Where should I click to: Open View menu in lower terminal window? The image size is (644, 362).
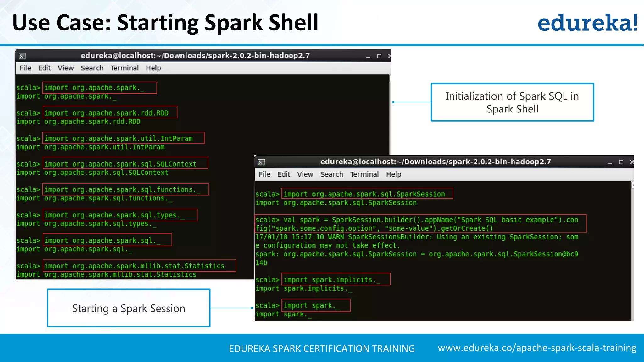point(305,174)
